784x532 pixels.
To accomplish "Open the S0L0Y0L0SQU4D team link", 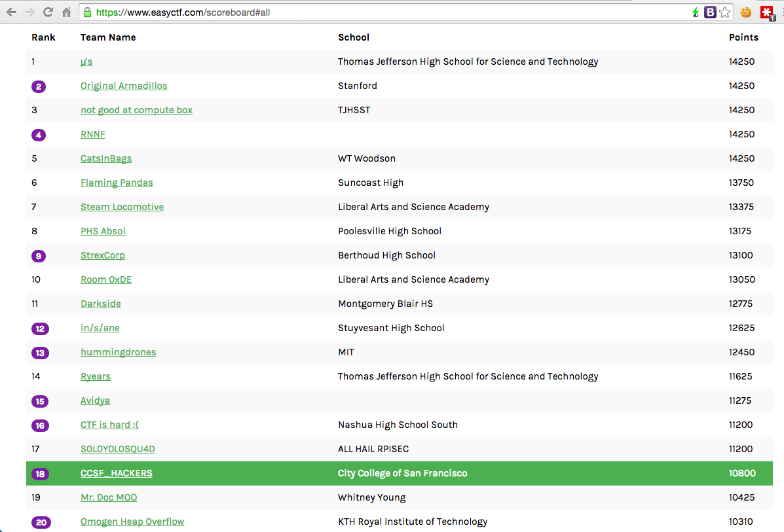I will click(x=118, y=449).
